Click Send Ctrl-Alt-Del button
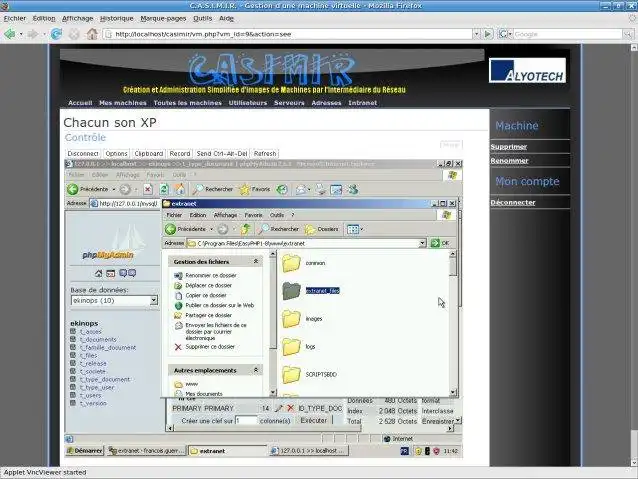 [x=222, y=153]
